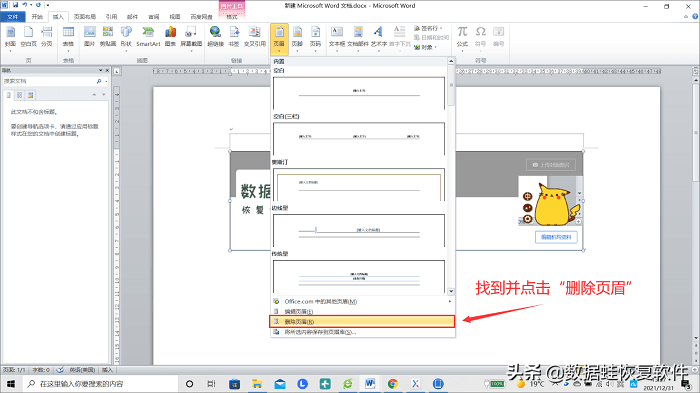Select the Blank (空白) header template
This screenshot has height=393, width=700.
click(x=359, y=93)
